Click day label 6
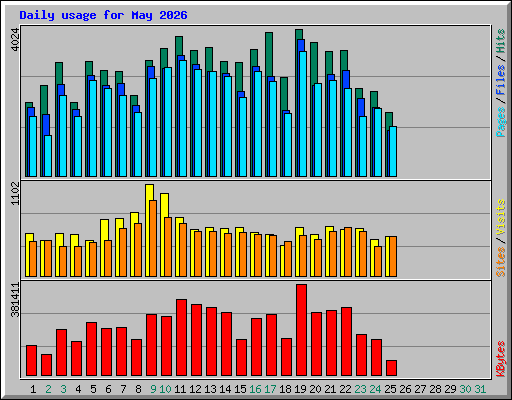The image size is (512, 400). pos(108,389)
